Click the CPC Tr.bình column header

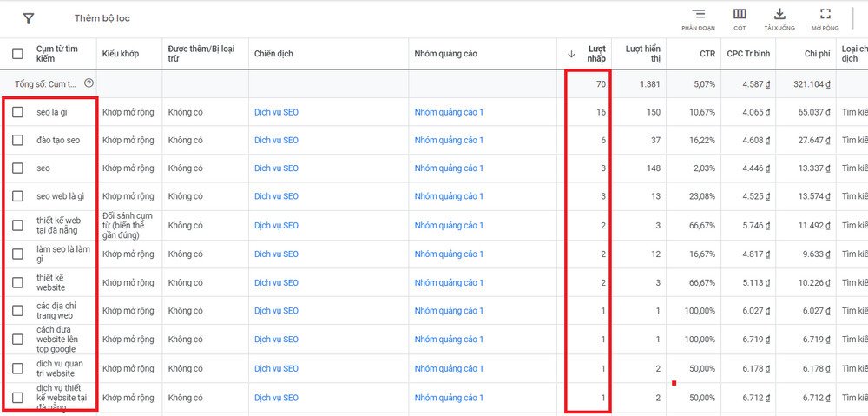[x=750, y=54]
